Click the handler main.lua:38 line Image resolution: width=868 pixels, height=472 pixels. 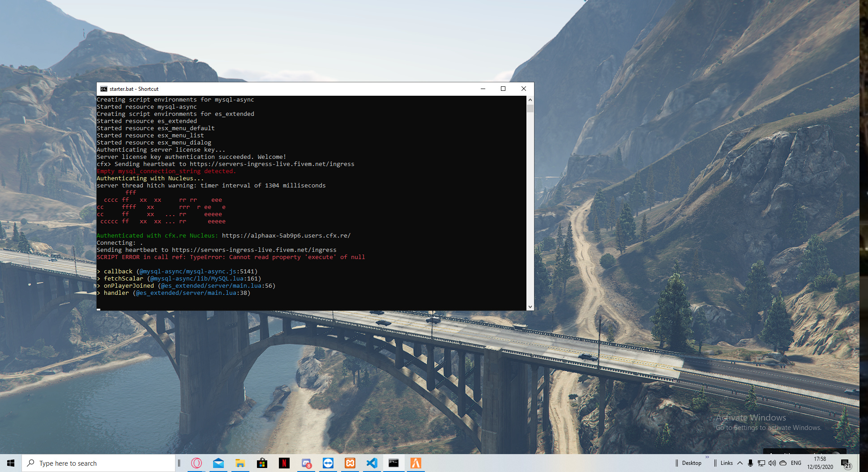(174, 293)
